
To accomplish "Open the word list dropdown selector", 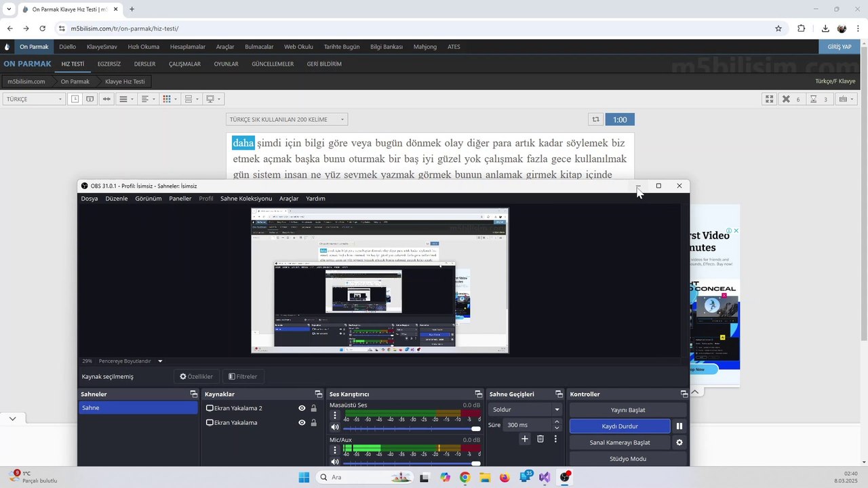I will click(287, 119).
